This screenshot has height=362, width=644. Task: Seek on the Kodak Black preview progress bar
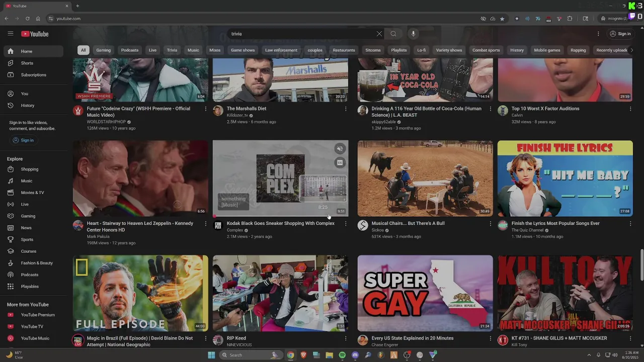coord(280,216)
